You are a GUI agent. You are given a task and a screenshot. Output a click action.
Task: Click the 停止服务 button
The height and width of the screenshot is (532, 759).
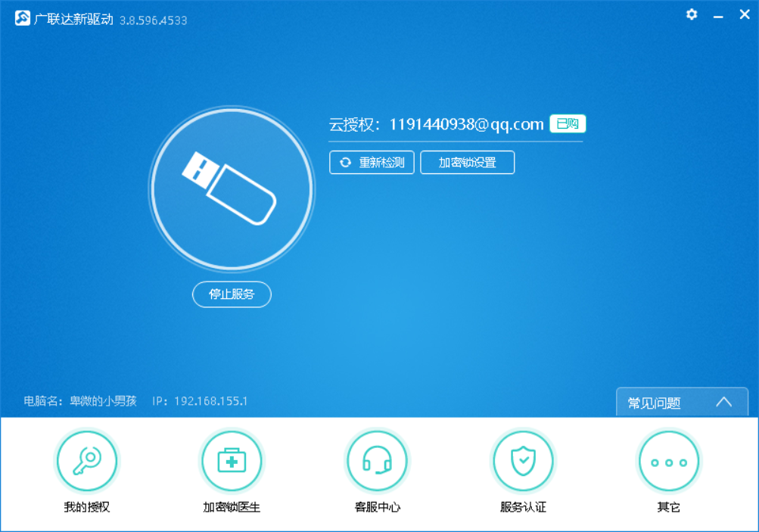(x=232, y=294)
